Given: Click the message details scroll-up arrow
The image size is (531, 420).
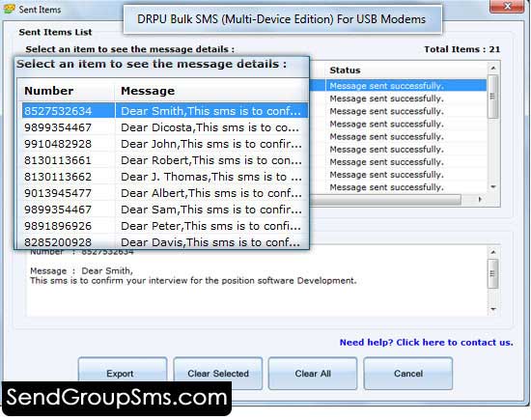Looking at the screenshot, I should 493,252.
